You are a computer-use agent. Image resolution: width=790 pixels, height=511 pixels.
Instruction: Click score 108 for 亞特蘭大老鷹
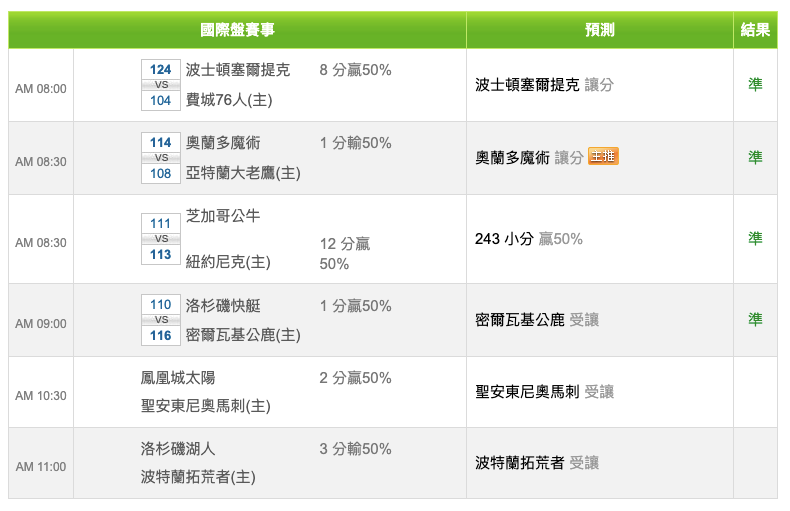click(x=161, y=173)
